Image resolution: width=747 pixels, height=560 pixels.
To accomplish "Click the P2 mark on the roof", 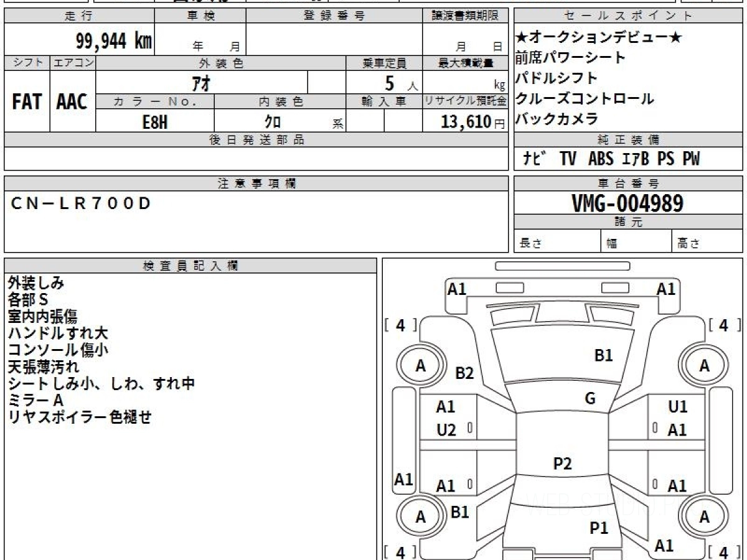I will [x=563, y=464].
